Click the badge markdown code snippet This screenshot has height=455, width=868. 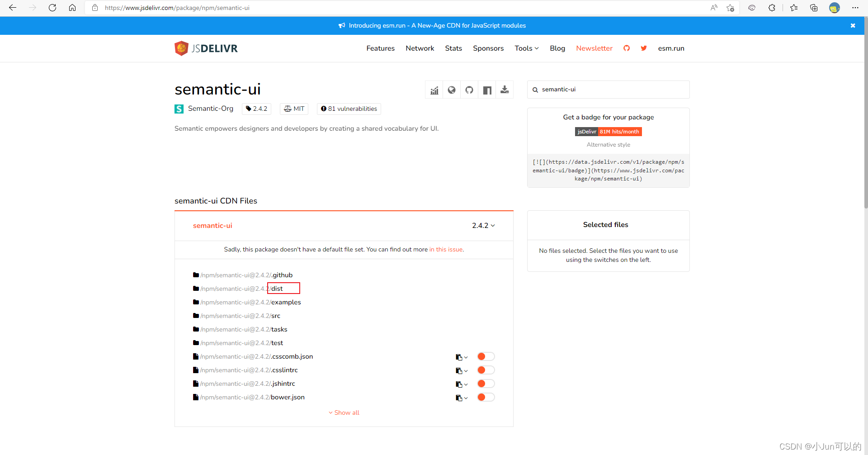click(608, 170)
